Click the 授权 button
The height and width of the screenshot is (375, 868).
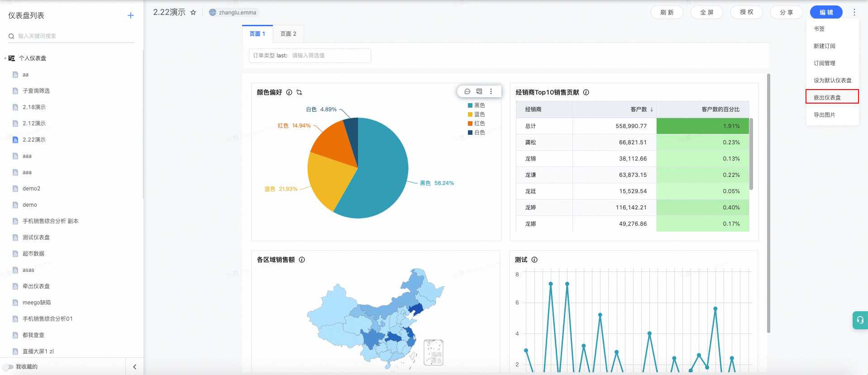(747, 12)
